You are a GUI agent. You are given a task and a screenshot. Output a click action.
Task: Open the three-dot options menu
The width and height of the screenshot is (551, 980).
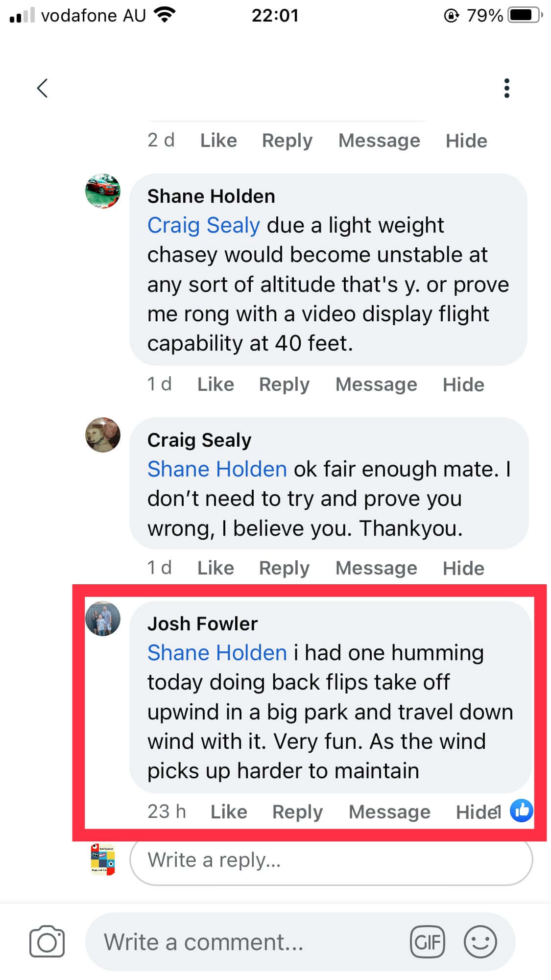pyautogui.click(x=507, y=89)
